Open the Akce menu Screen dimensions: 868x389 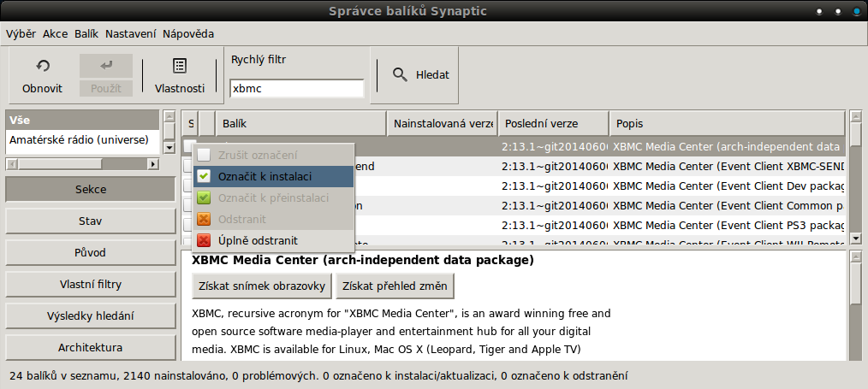[x=56, y=33]
